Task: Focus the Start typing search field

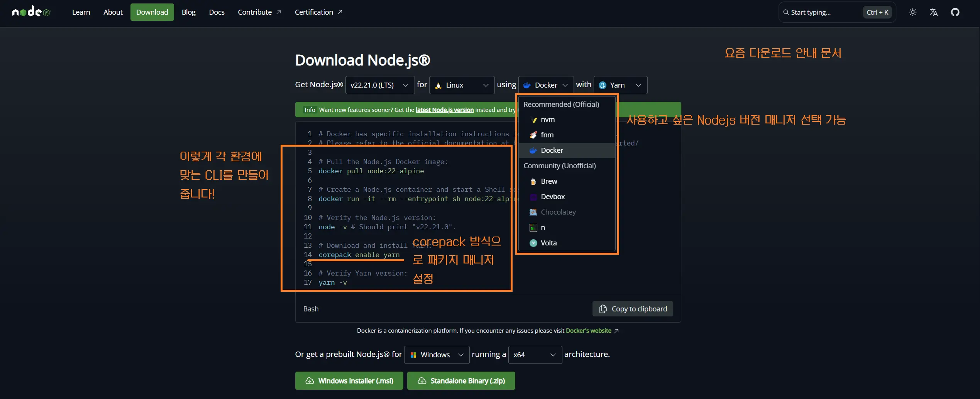Action: click(x=837, y=12)
